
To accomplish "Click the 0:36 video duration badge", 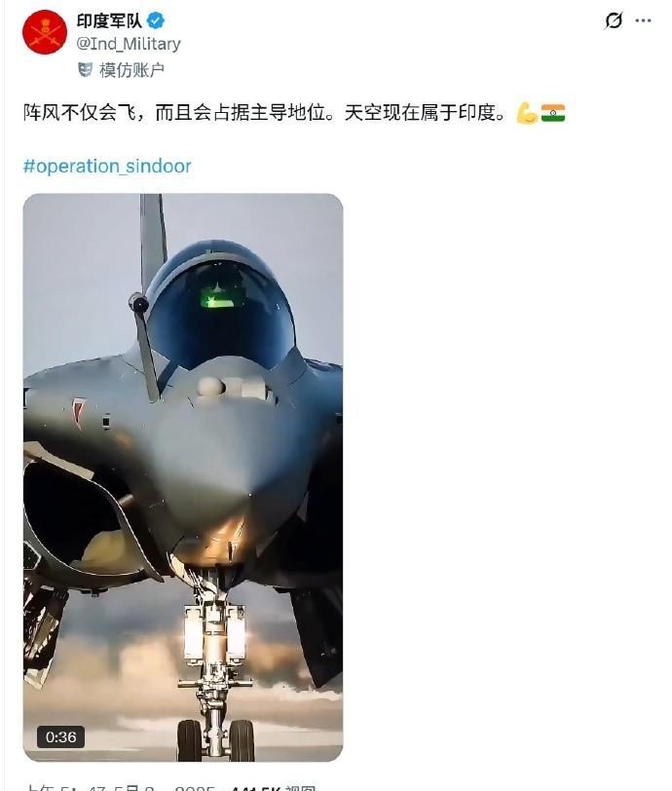I will (60, 737).
